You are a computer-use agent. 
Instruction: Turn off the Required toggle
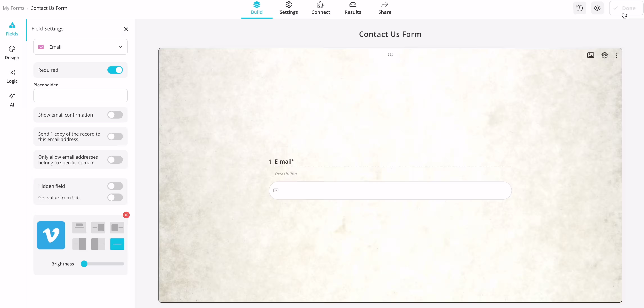point(115,70)
